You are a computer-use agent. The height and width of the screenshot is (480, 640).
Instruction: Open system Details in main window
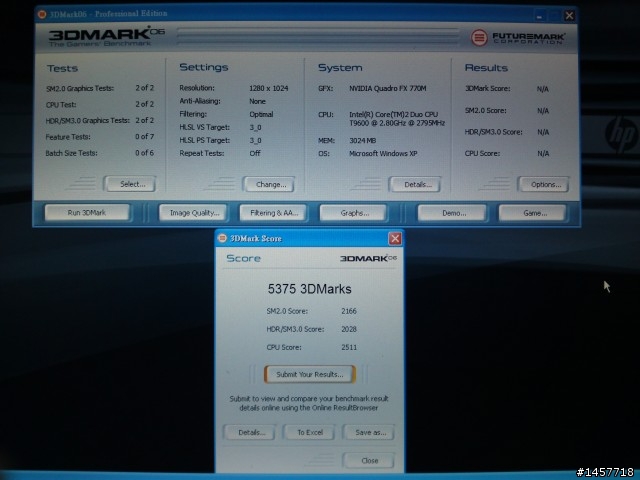[x=416, y=184]
